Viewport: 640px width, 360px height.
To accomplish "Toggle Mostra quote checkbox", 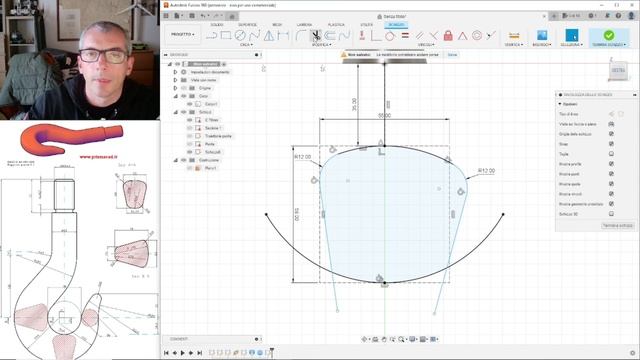I will pos(611,184).
